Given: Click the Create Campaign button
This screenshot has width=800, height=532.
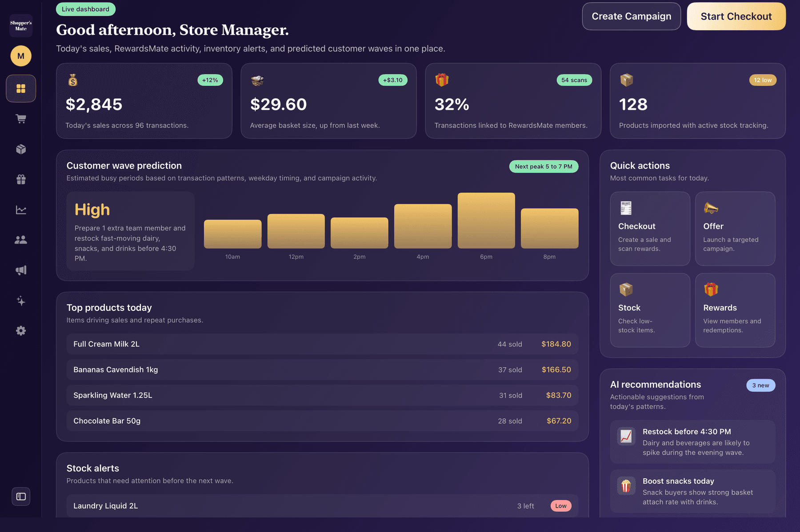Looking at the screenshot, I should click(632, 16).
